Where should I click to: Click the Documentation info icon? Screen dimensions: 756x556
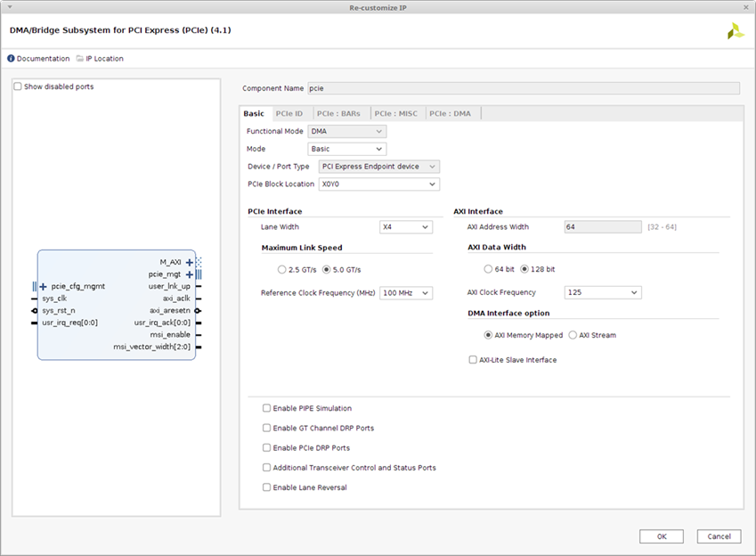pos(11,59)
